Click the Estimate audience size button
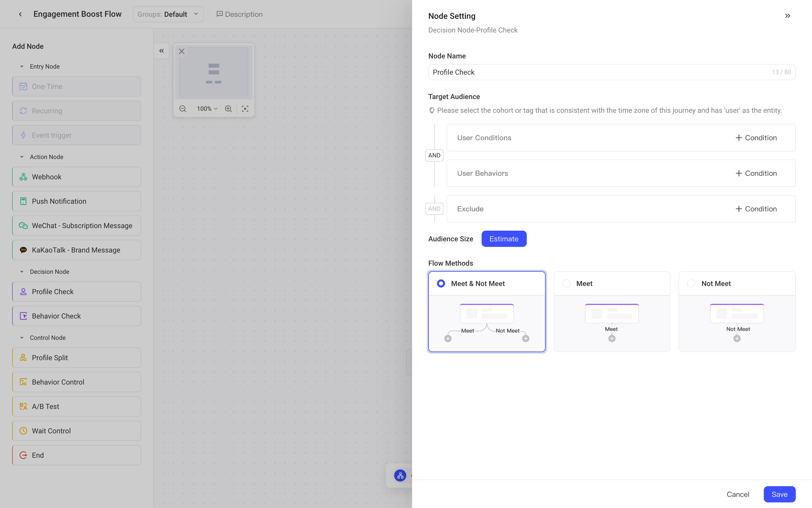 pos(504,239)
